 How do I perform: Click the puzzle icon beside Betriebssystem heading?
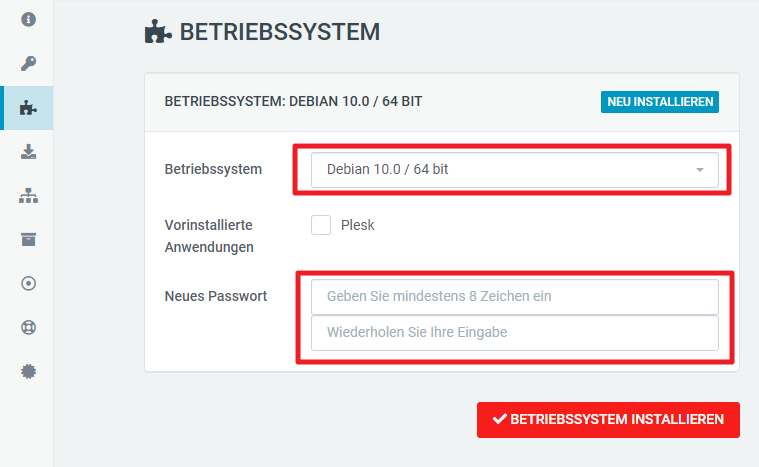click(x=158, y=31)
